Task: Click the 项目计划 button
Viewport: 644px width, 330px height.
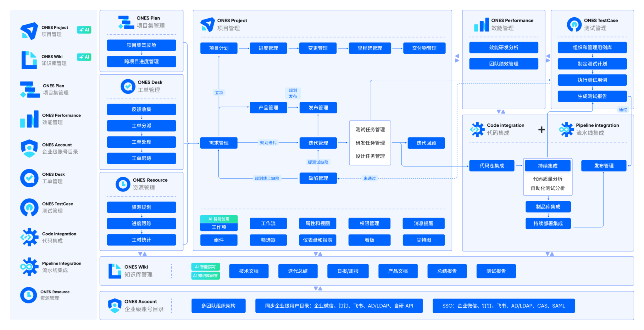Action: coord(219,48)
